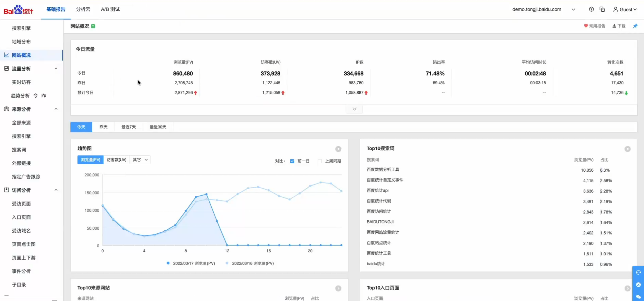Collapse the 流量分析 sidebar group
The width and height of the screenshot is (644, 301).
click(56, 68)
